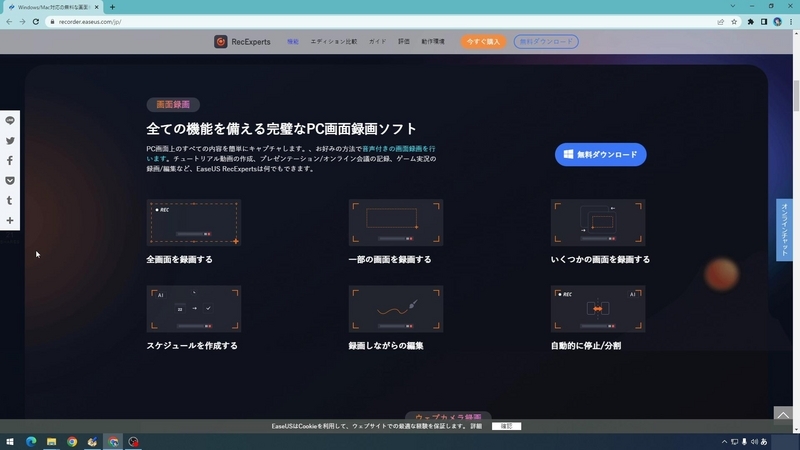800x450 pixels.
Task: Open 全画面を録画する feature thumbnail
Action: coord(194,222)
